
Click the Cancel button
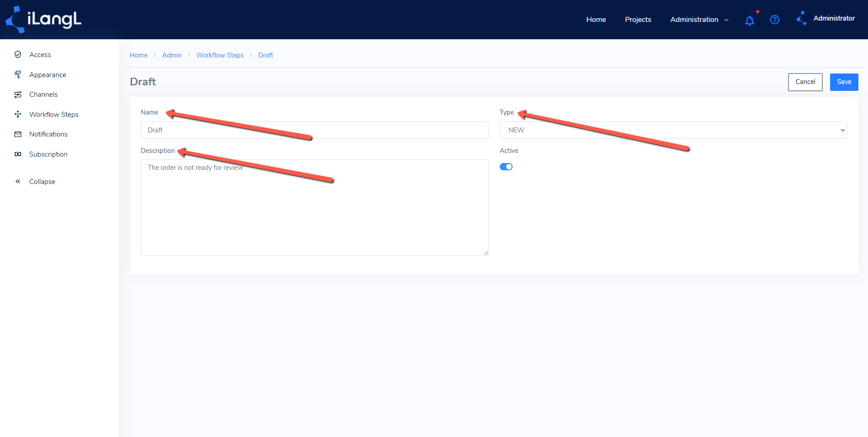[x=805, y=82]
